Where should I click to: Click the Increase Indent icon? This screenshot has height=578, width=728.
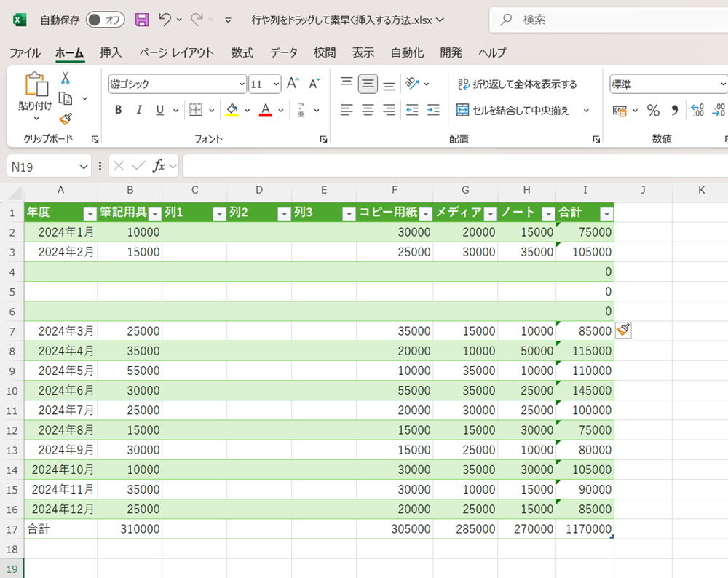(x=433, y=110)
